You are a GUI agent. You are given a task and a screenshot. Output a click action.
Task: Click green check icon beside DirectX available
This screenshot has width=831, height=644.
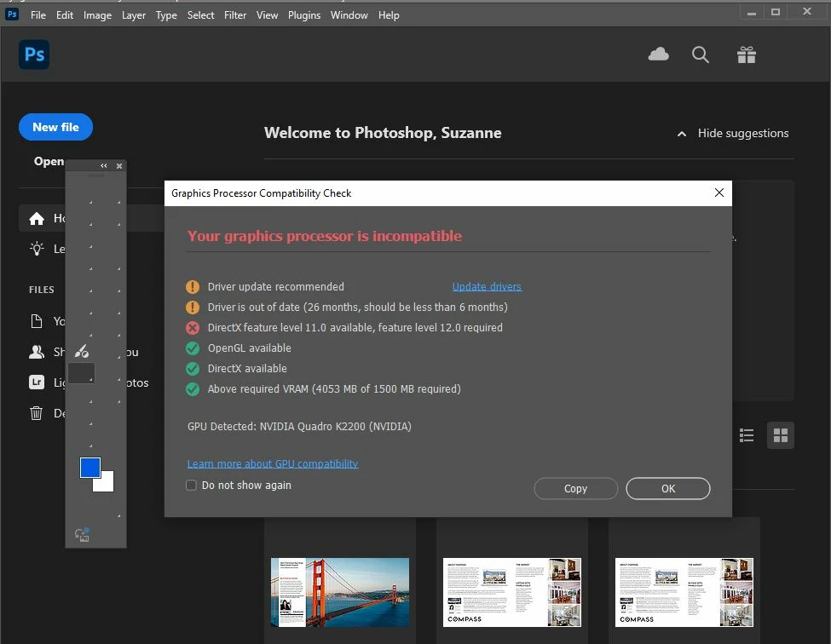click(193, 369)
